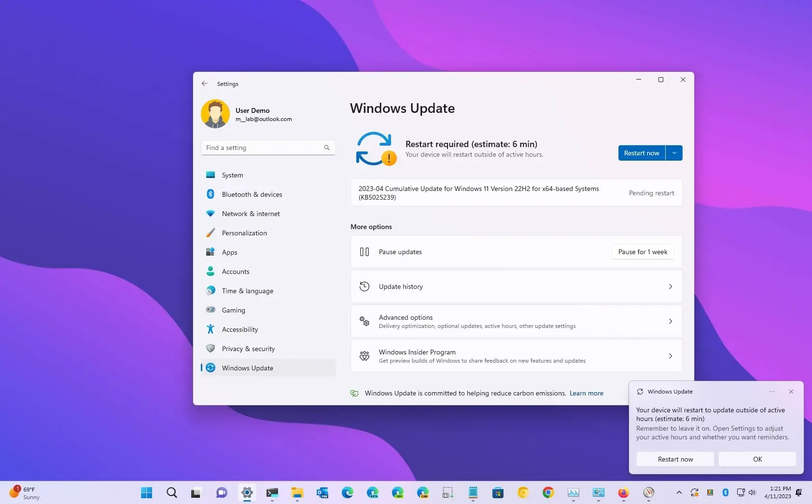Open Terminal from the taskbar
812x504 pixels.
(x=272, y=492)
